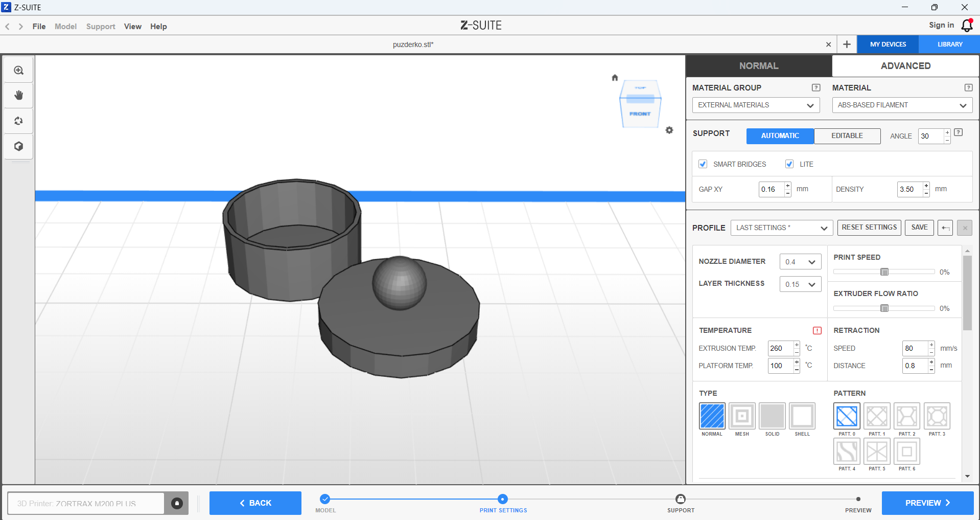
Task: Open Material Group help icon
Action: coord(816,88)
